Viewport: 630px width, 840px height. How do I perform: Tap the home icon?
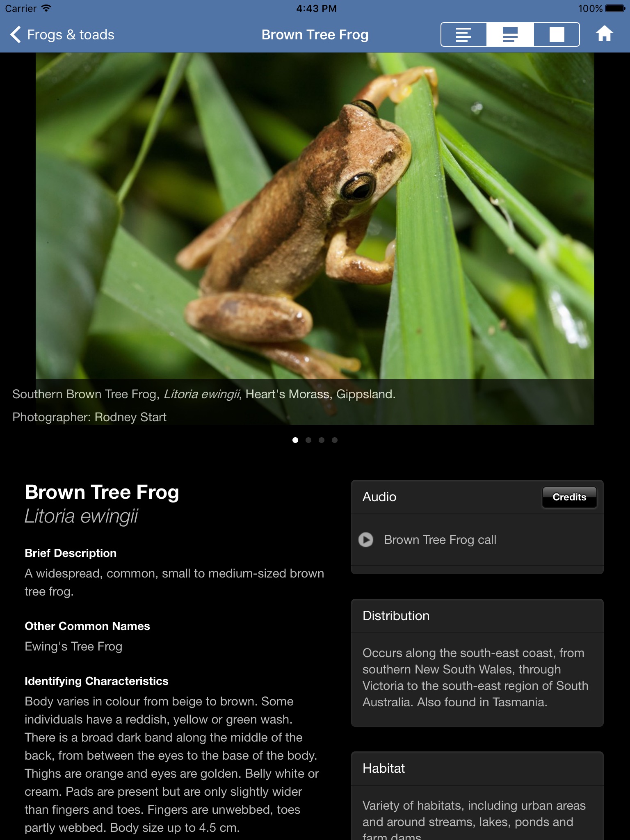tap(604, 34)
